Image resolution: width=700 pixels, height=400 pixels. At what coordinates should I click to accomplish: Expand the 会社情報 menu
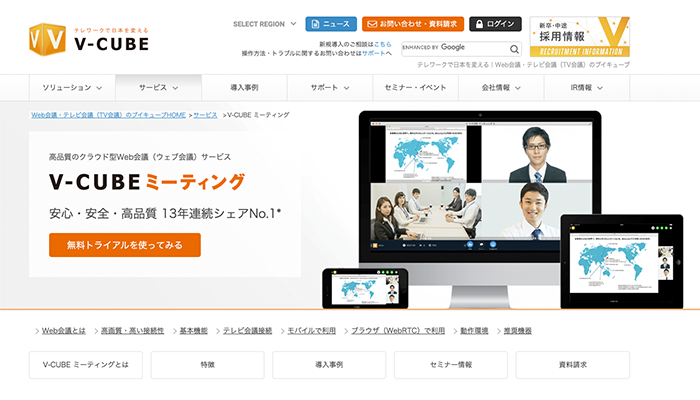click(501, 88)
